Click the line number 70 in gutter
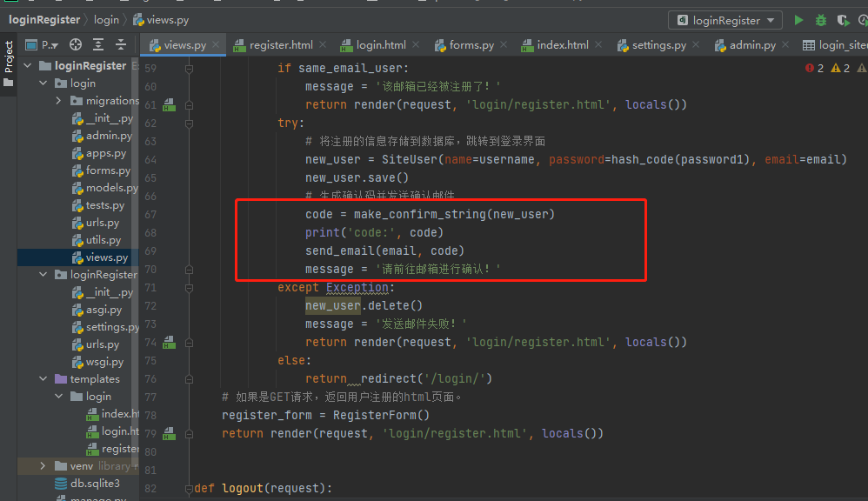This screenshot has height=501, width=868. coord(150,270)
